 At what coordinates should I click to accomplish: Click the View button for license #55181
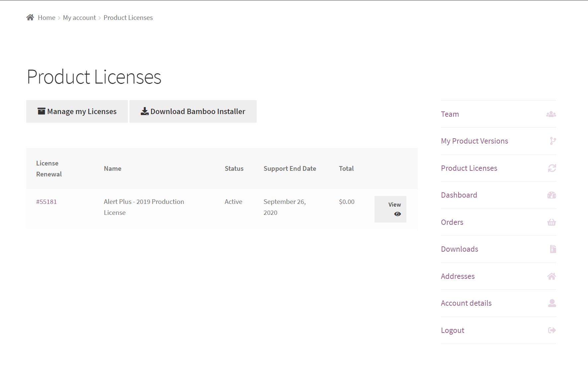coord(390,209)
